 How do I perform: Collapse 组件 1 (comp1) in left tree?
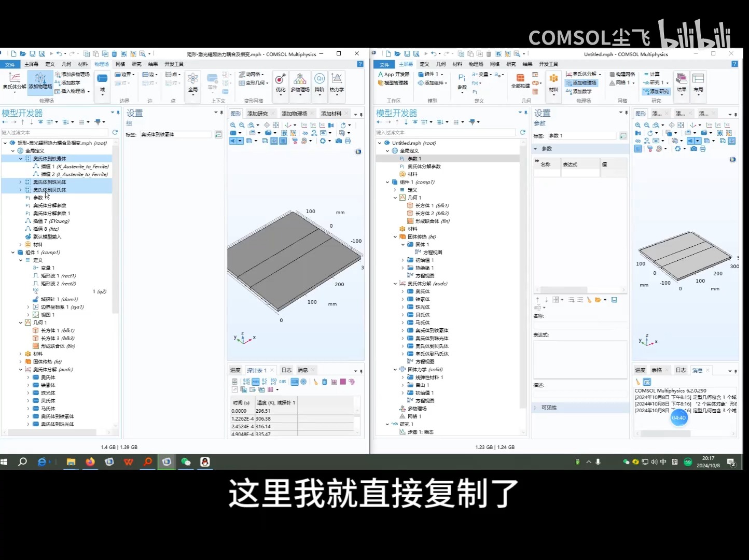(13, 253)
